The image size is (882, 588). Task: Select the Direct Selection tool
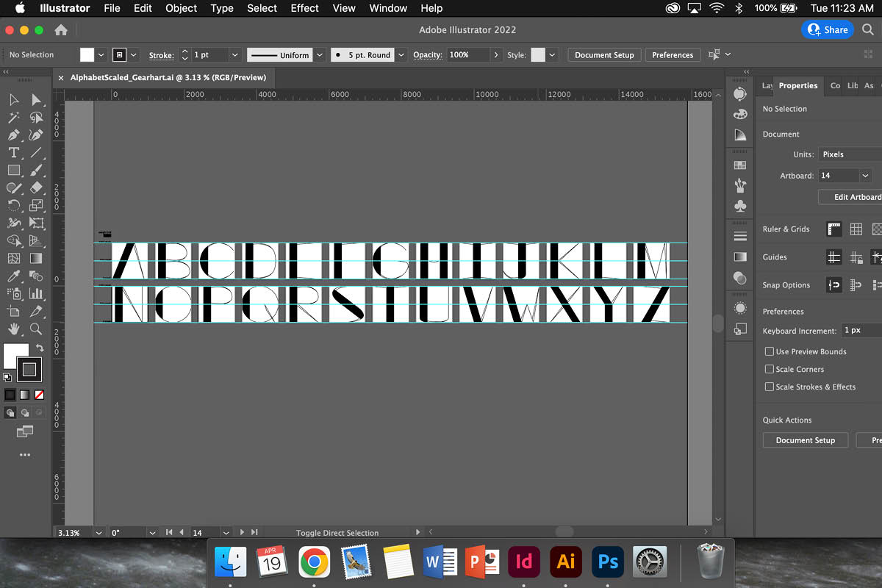(x=36, y=100)
